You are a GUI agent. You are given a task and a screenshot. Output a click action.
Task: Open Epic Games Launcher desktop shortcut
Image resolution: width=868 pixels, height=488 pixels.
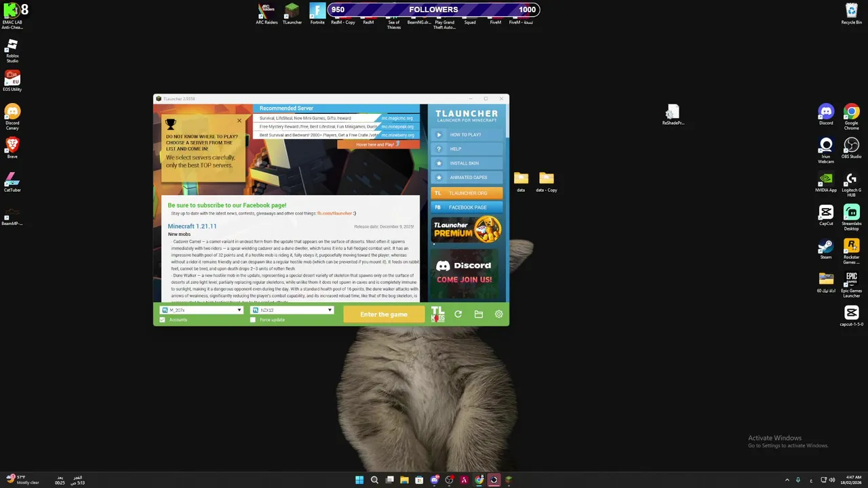tap(852, 285)
